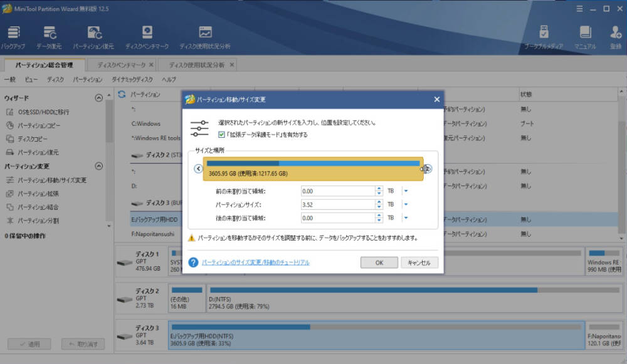Confirm resize with OK button
Image resolution: width=627 pixels, height=364 pixels.
click(379, 263)
